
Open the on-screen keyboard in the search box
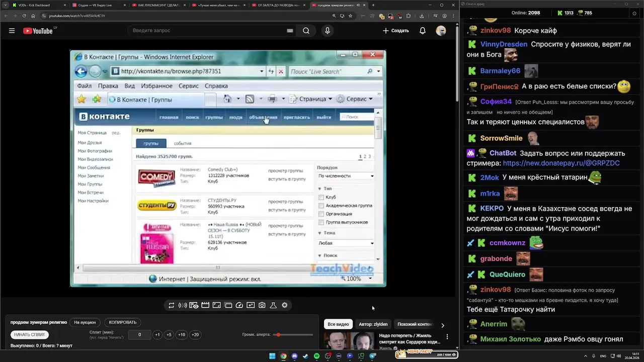click(290, 31)
